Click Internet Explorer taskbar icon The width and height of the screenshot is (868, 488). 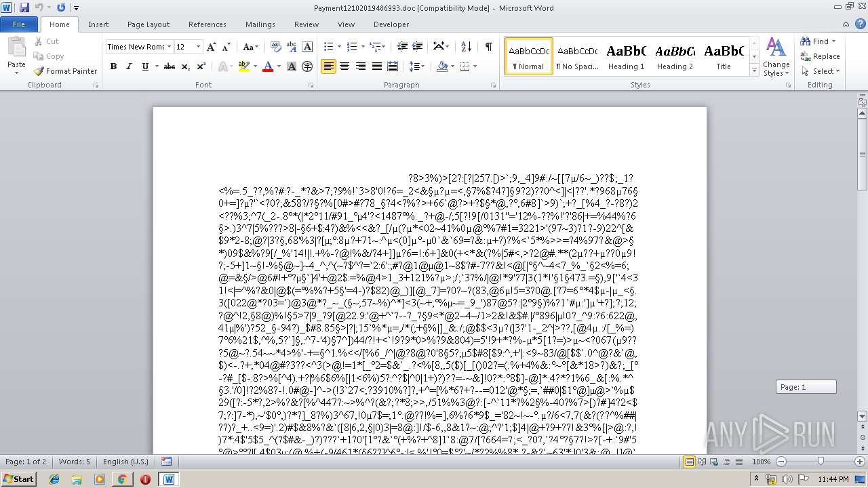(54, 479)
